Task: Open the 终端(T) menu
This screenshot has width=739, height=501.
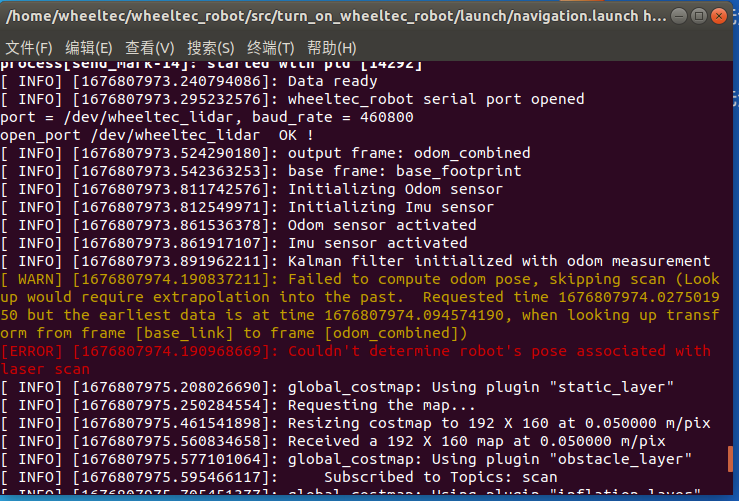Action: pos(271,48)
